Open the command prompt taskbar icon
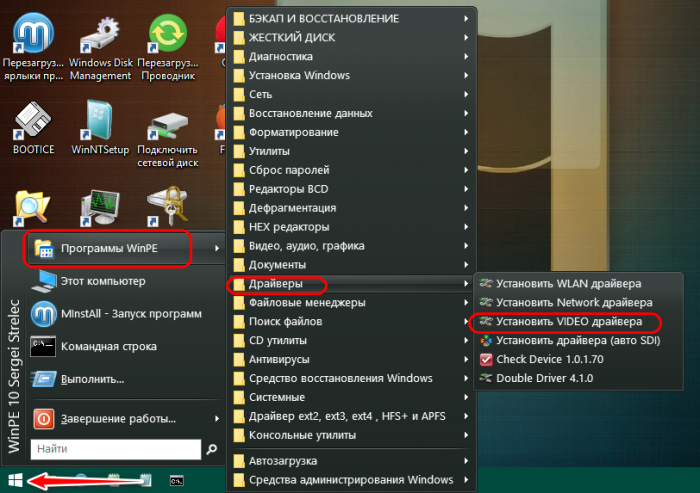Image resolution: width=700 pixels, height=493 pixels. coord(177,481)
